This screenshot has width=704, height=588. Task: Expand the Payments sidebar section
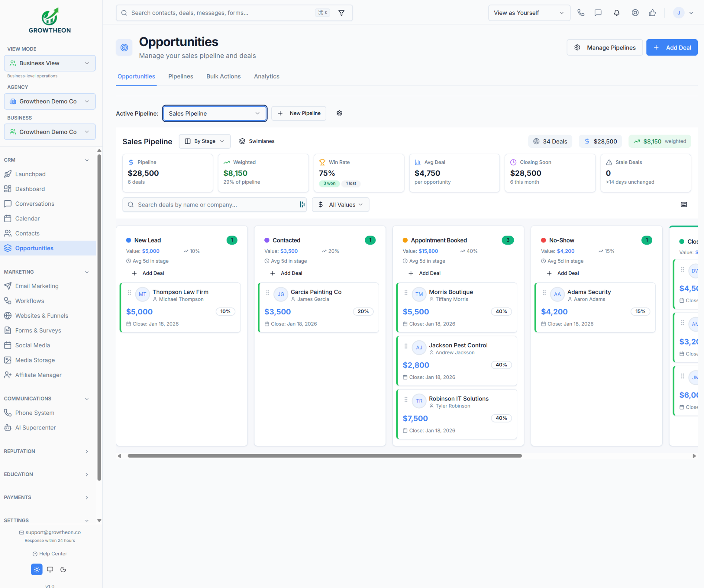46,497
